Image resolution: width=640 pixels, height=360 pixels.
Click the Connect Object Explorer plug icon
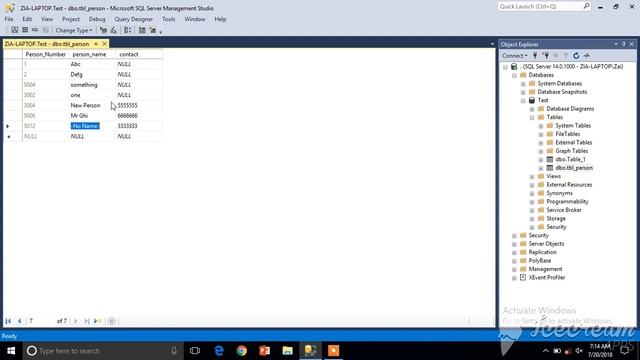535,56
